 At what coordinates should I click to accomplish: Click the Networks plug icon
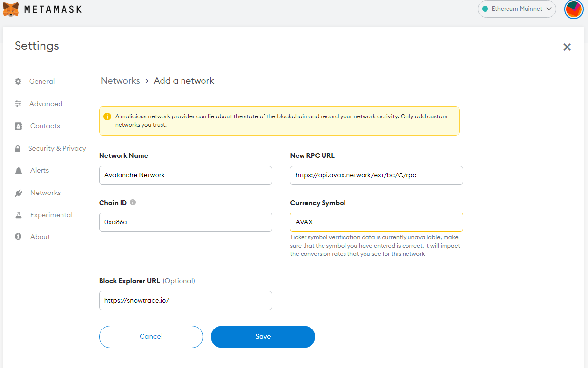tap(19, 193)
